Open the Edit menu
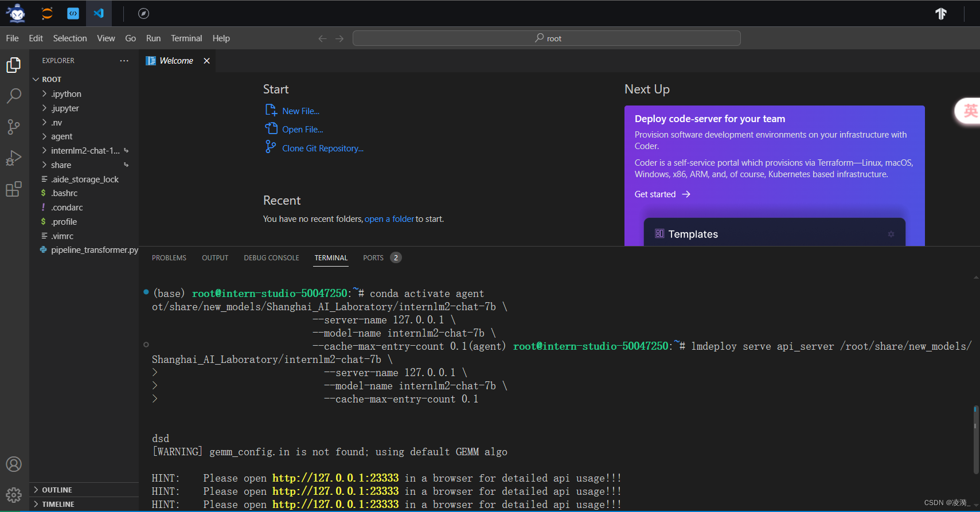The height and width of the screenshot is (512, 980). pos(36,38)
